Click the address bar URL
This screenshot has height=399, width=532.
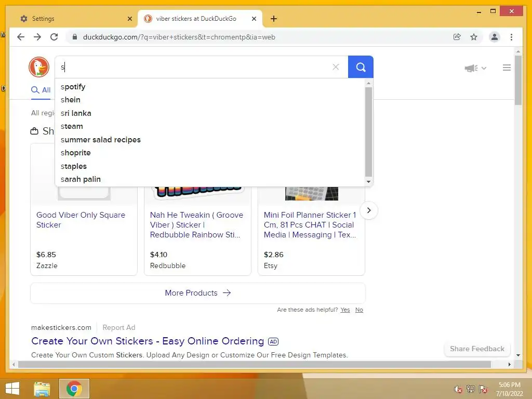[179, 37]
